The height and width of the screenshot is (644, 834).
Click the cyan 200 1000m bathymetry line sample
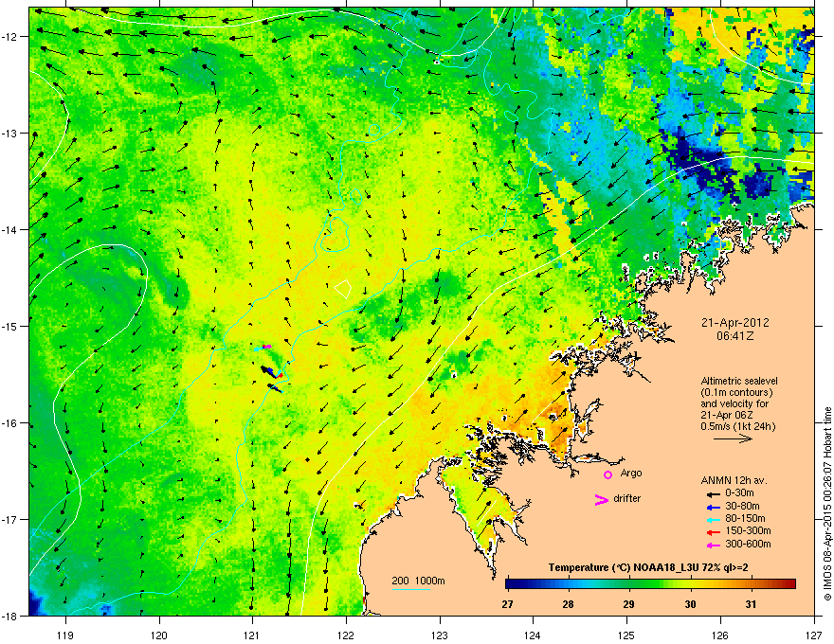click(x=410, y=590)
